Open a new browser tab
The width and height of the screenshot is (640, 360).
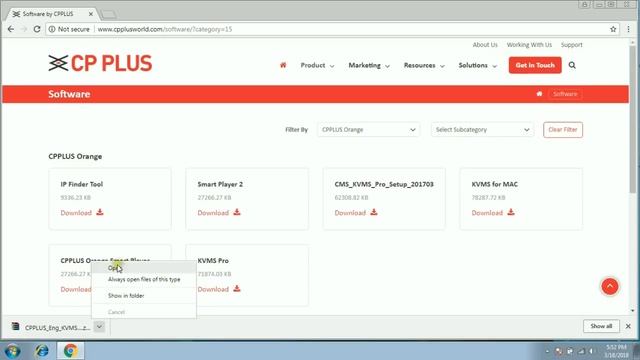click(108, 15)
